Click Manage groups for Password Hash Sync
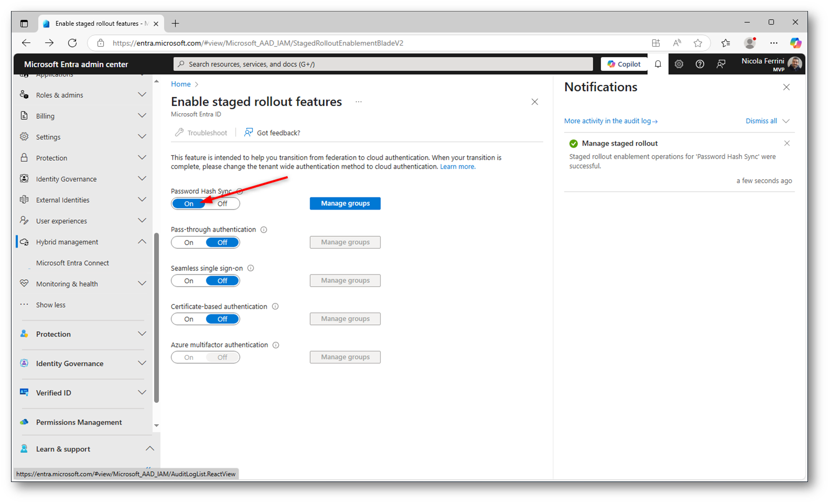 point(345,203)
